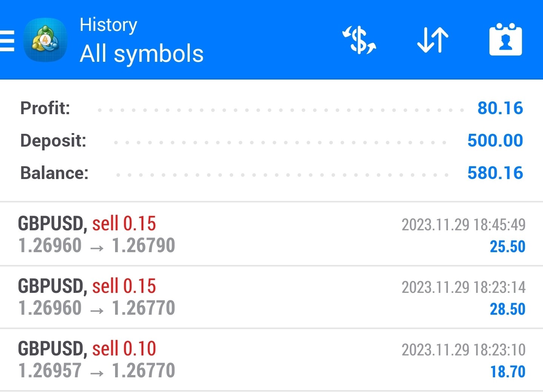The image size is (543, 392).
Task: Tap the History title text
Action: tap(108, 25)
